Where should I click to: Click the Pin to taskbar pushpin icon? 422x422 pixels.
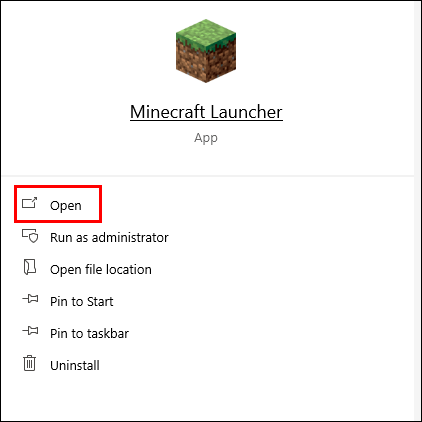coord(30,331)
